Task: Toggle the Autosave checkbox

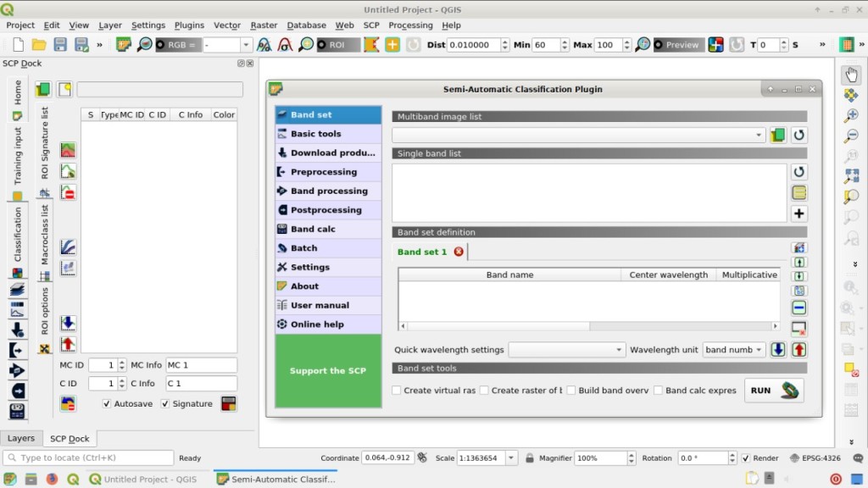Action: click(x=107, y=404)
